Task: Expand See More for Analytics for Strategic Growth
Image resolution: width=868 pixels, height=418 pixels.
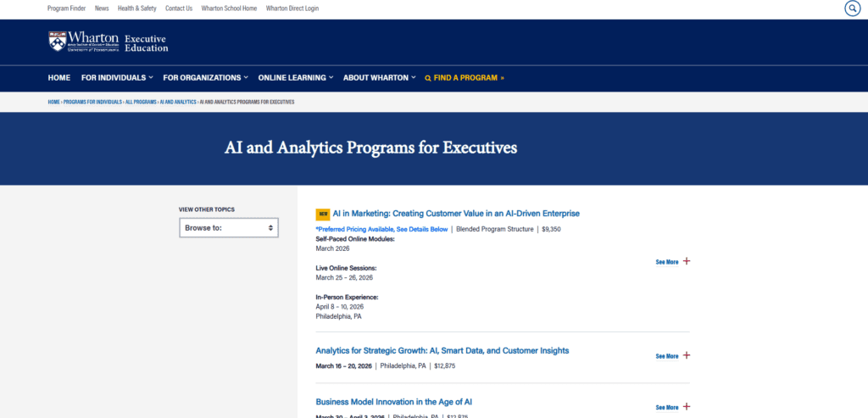Action: click(667, 356)
